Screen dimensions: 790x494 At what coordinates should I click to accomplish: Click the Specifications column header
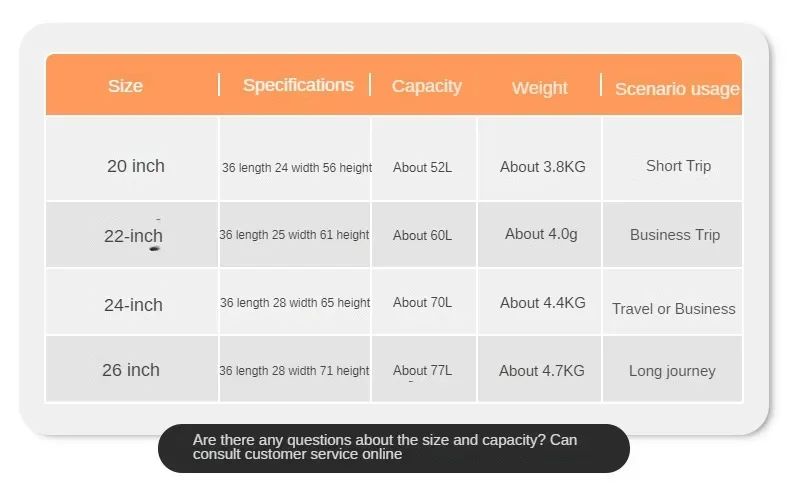[x=298, y=85]
